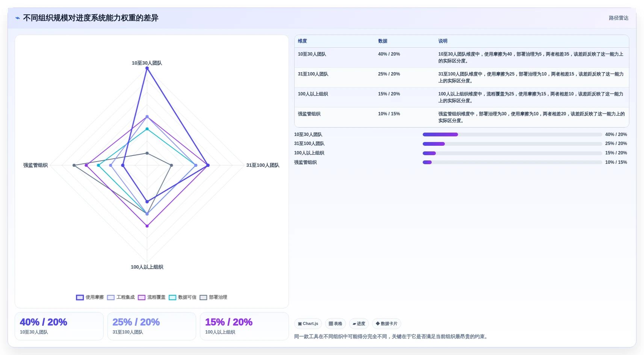This screenshot has width=644, height=355.
Task: Click the 40% / 20% value in table
Action: tap(389, 54)
